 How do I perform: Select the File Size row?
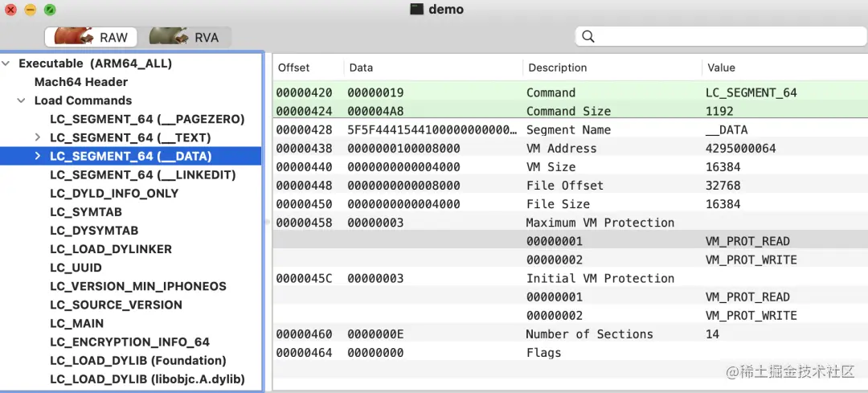pyautogui.click(x=570, y=204)
